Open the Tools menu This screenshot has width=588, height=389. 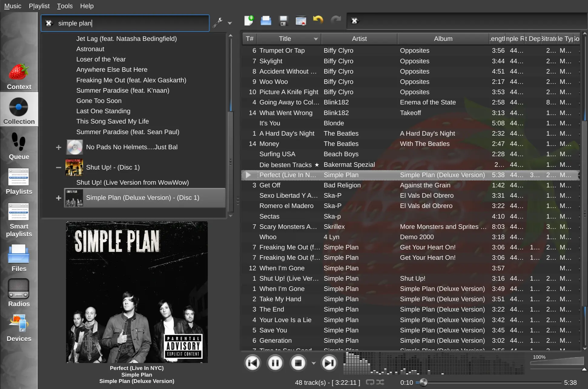click(65, 6)
